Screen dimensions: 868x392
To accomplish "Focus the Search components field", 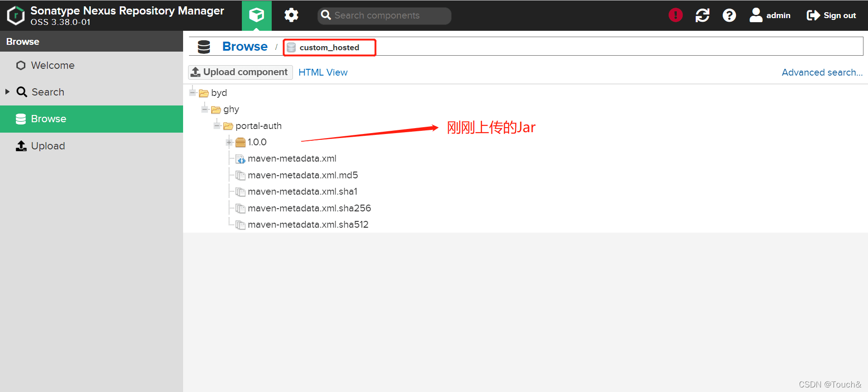I will [x=384, y=15].
